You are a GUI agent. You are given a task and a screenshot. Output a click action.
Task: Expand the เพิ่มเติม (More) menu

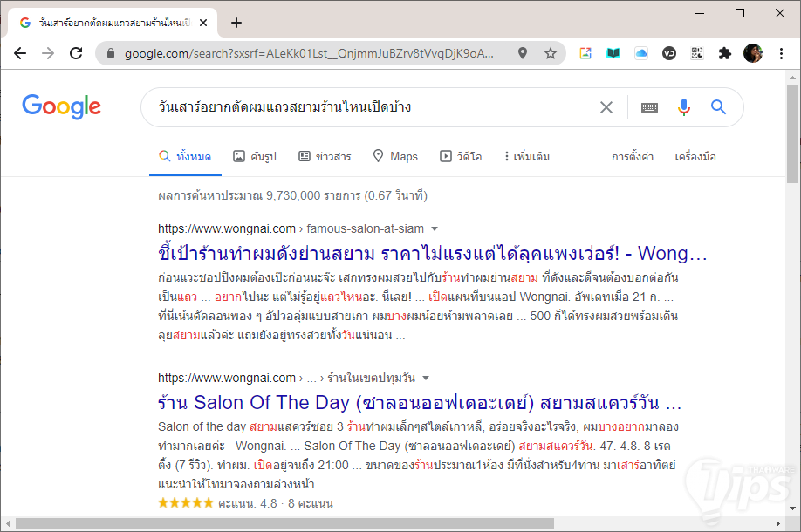[527, 156]
